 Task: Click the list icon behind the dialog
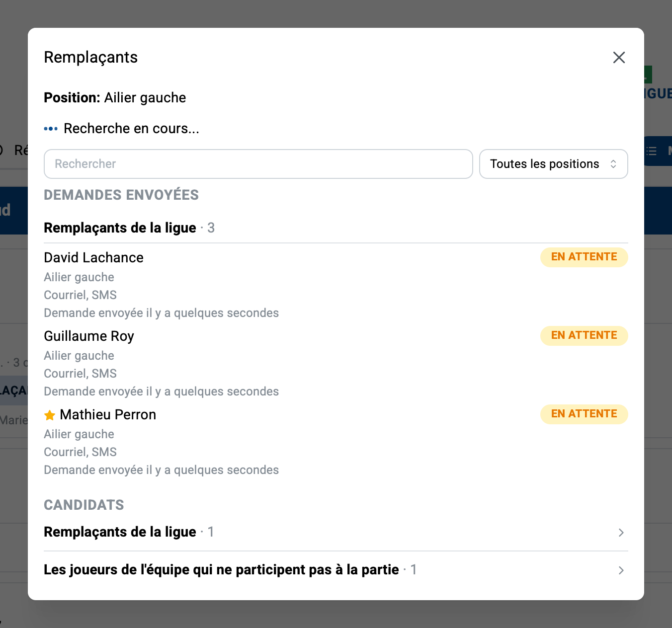(652, 151)
